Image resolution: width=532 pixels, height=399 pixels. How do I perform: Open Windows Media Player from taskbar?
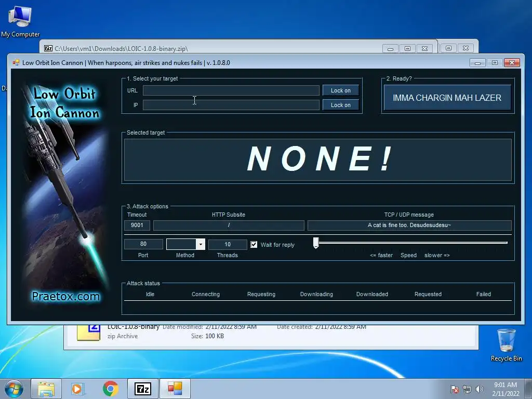click(x=78, y=389)
